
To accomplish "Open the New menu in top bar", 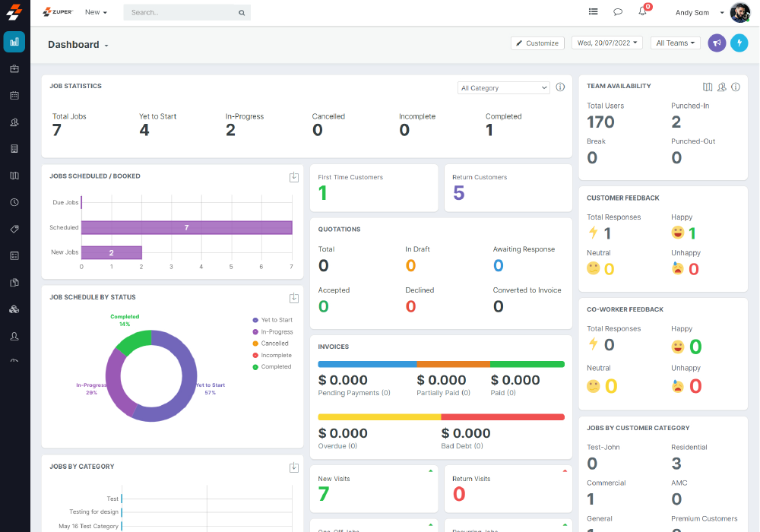I will [x=96, y=12].
